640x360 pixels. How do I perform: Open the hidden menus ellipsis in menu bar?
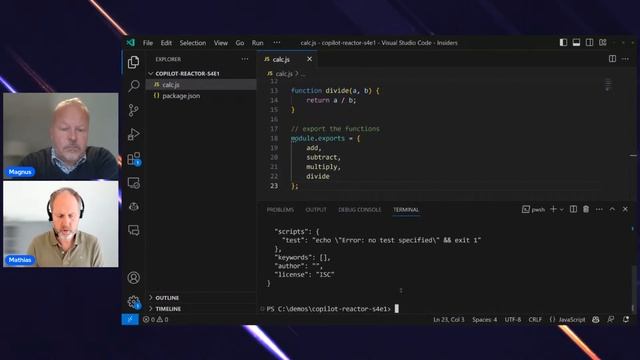coord(277,42)
